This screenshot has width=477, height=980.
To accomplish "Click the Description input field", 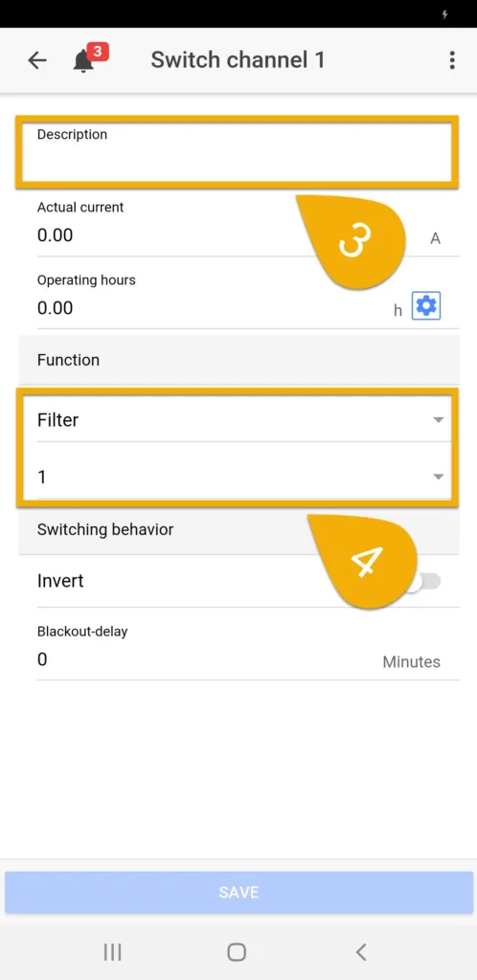I will 238,152.
